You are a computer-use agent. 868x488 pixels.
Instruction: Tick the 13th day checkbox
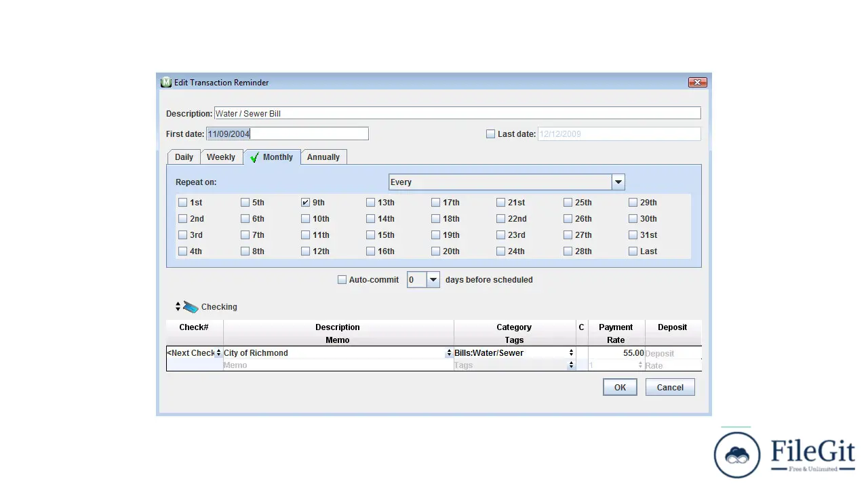tap(370, 202)
